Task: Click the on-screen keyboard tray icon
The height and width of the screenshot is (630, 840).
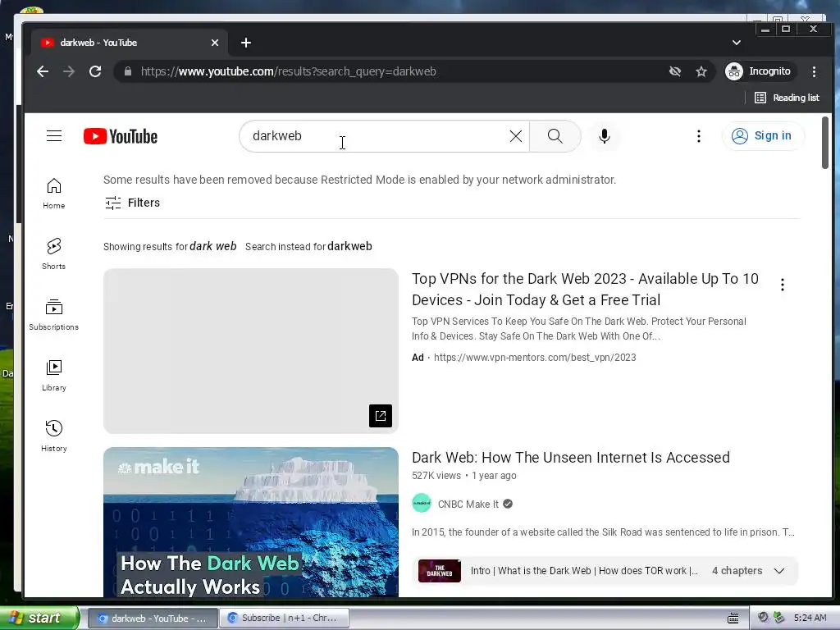Action: (x=733, y=619)
